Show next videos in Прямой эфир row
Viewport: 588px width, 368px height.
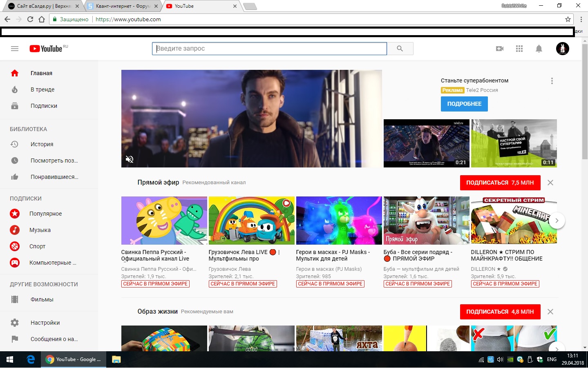[557, 221]
